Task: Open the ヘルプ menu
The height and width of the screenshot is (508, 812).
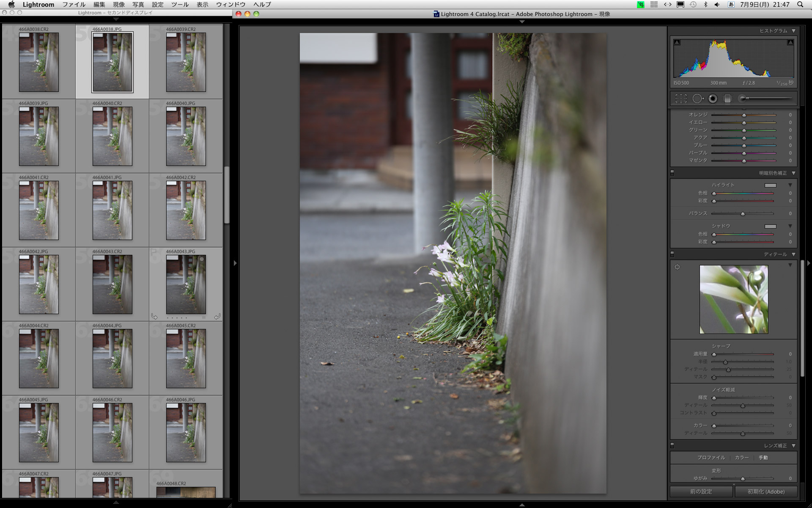Action: coord(262,5)
